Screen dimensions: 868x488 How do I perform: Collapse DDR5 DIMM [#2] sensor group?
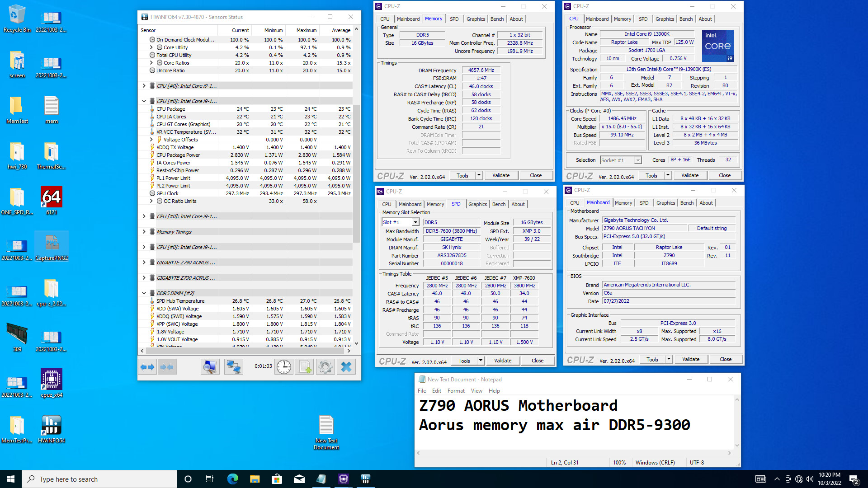144,293
